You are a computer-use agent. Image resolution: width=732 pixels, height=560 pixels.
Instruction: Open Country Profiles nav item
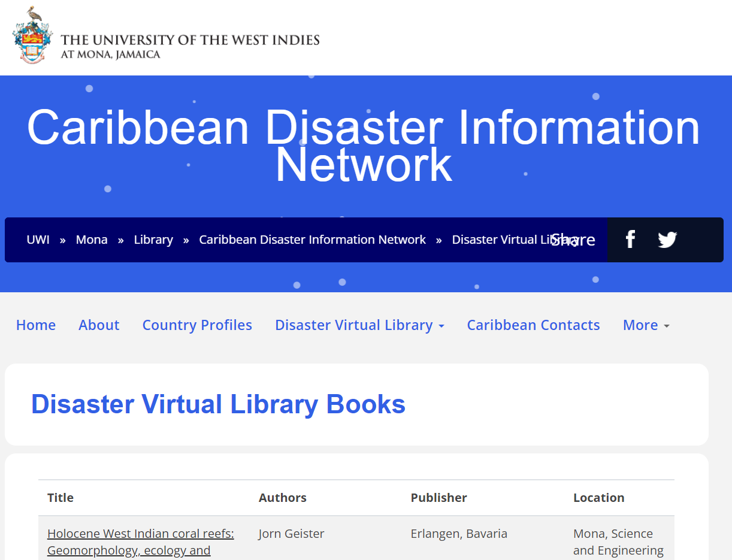197,325
